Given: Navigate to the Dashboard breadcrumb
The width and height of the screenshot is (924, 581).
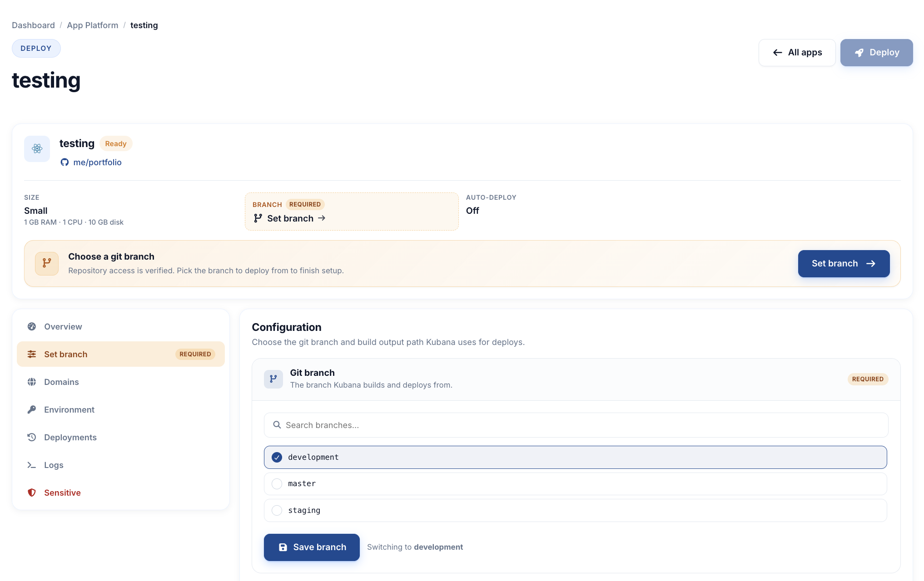Looking at the screenshot, I should coord(33,25).
